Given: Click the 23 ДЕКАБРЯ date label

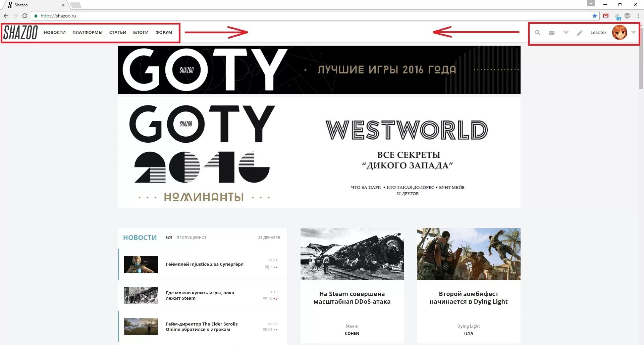Looking at the screenshot, I should [269, 238].
